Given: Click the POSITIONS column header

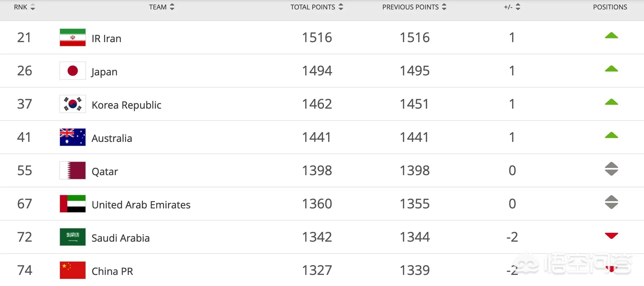Looking at the screenshot, I should coord(610,7).
